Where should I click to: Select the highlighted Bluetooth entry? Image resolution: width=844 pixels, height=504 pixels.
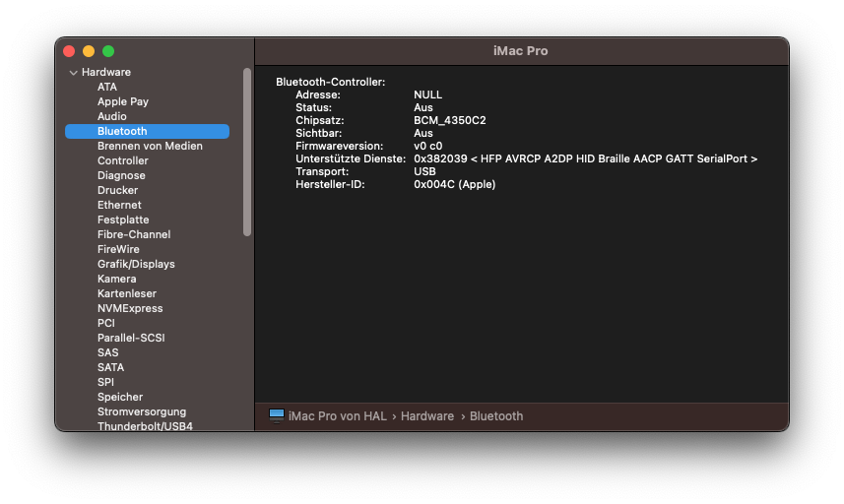(147, 131)
